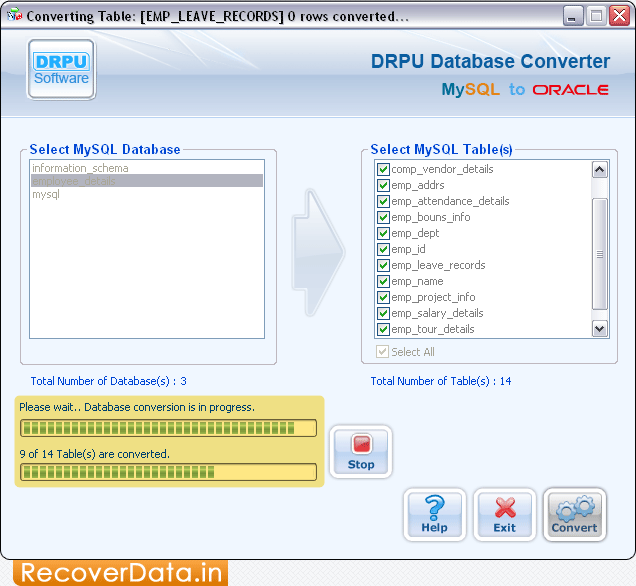The width and height of the screenshot is (636, 586).
Task: Click the overall tables progress bar
Action: pos(168,472)
